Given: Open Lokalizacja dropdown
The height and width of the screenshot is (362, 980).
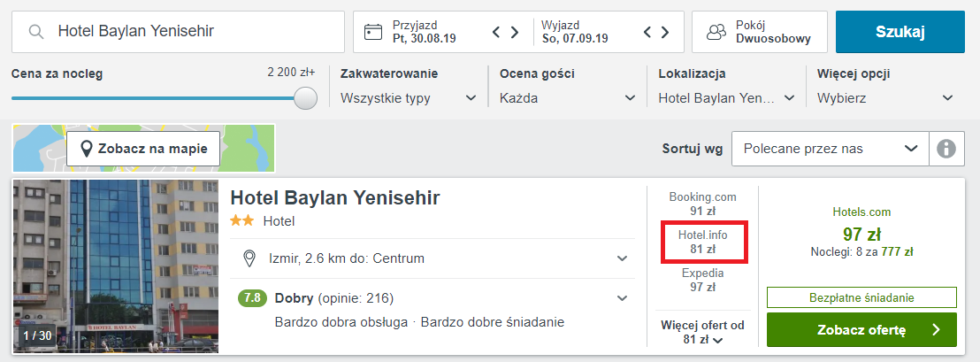Looking at the screenshot, I should [x=726, y=98].
